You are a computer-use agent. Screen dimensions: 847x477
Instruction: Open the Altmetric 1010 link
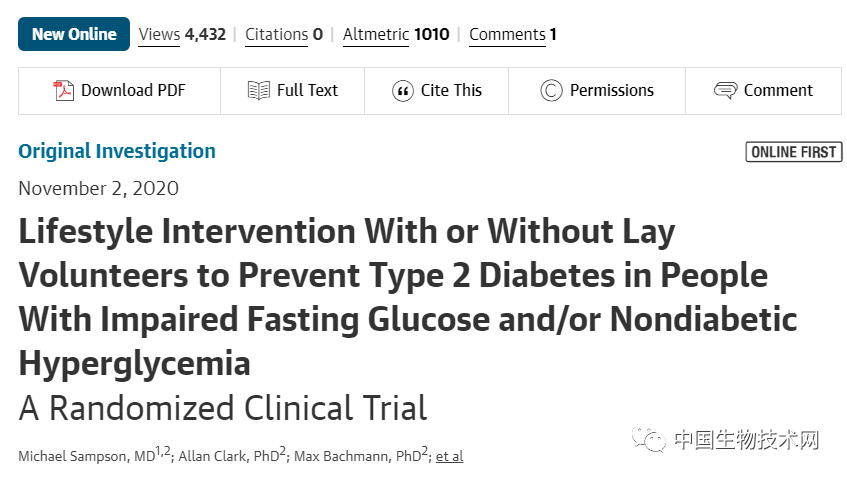[x=395, y=34]
